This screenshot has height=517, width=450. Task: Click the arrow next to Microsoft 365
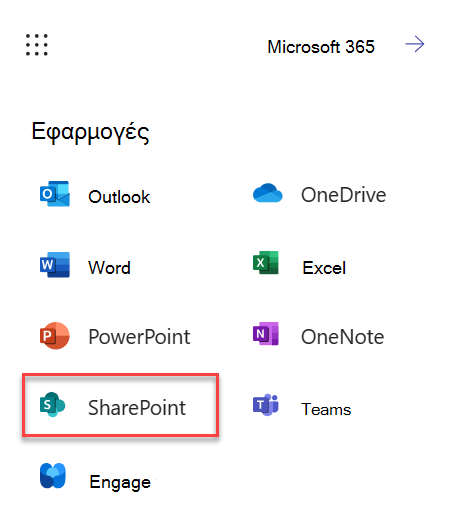tap(415, 44)
